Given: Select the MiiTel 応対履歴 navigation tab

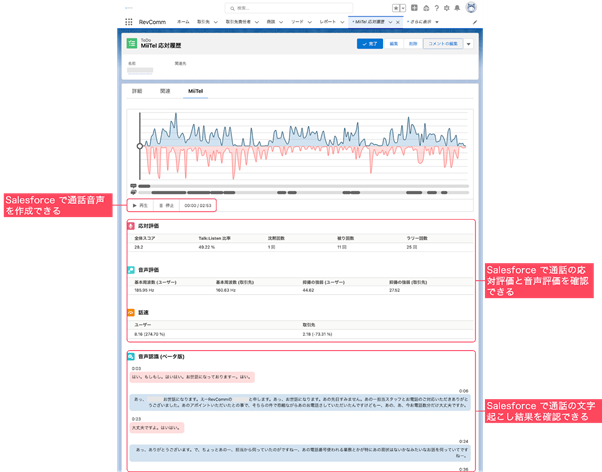Looking at the screenshot, I should point(369,22).
